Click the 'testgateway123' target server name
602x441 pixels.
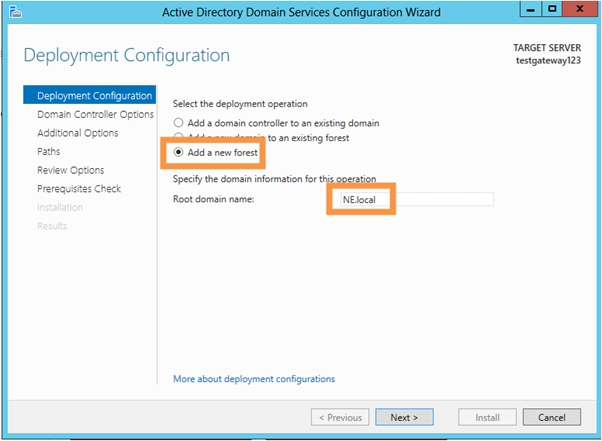tap(548, 61)
